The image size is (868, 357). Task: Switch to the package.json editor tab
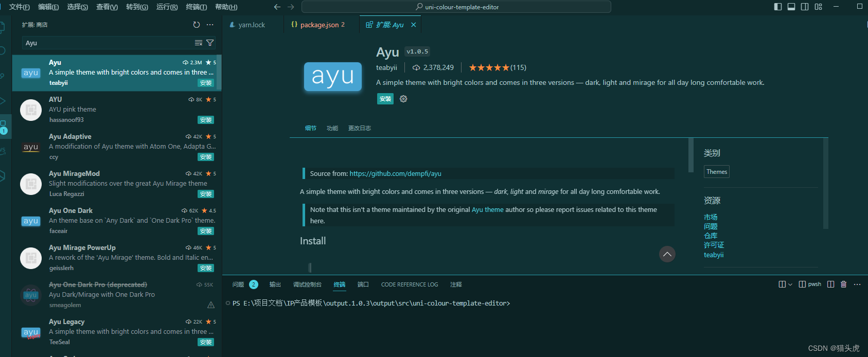(319, 25)
